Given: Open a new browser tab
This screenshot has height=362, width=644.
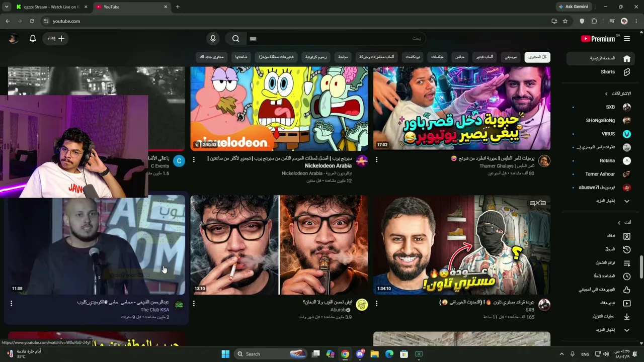Looking at the screenshot, I should [x=178, y=7].
